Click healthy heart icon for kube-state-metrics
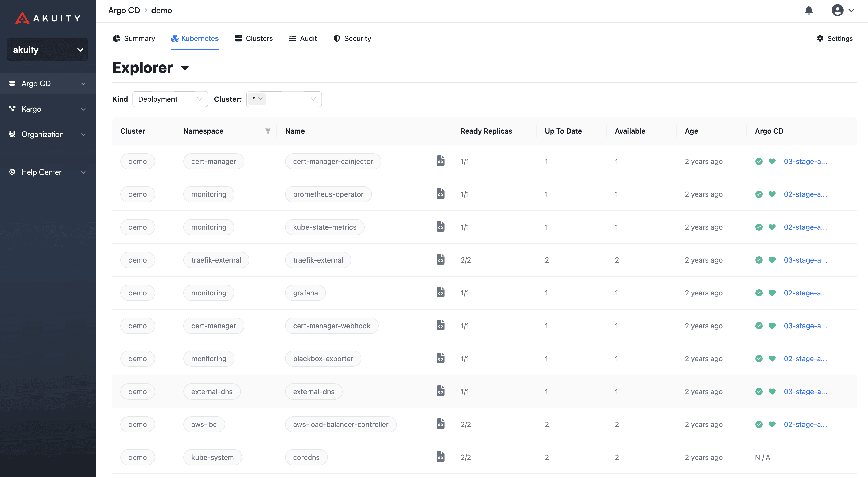Screen dimensions: 868x477 click(x=772, y=227)
